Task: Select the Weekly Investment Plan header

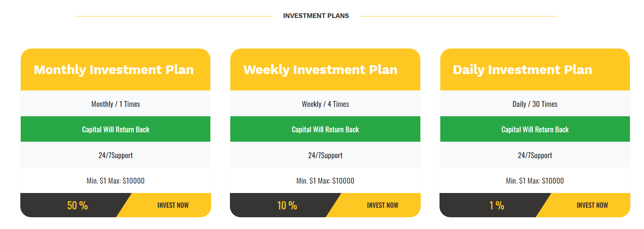Action: point(325,69)
